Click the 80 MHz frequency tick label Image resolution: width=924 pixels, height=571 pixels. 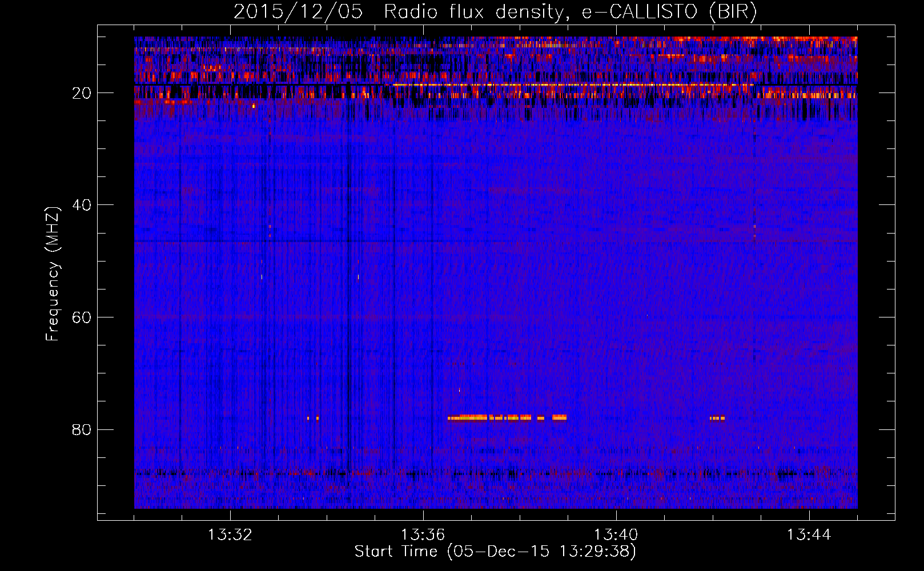82,429
